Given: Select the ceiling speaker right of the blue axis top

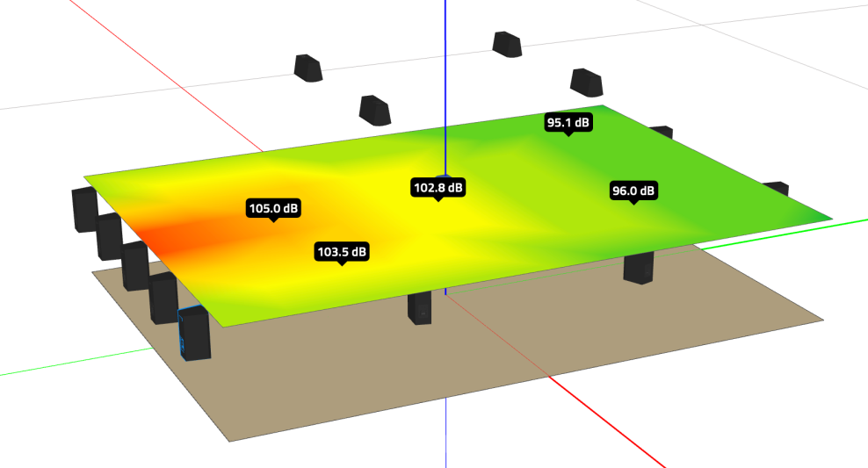Looking at the screenshot, I should click(x=507, y=44).
